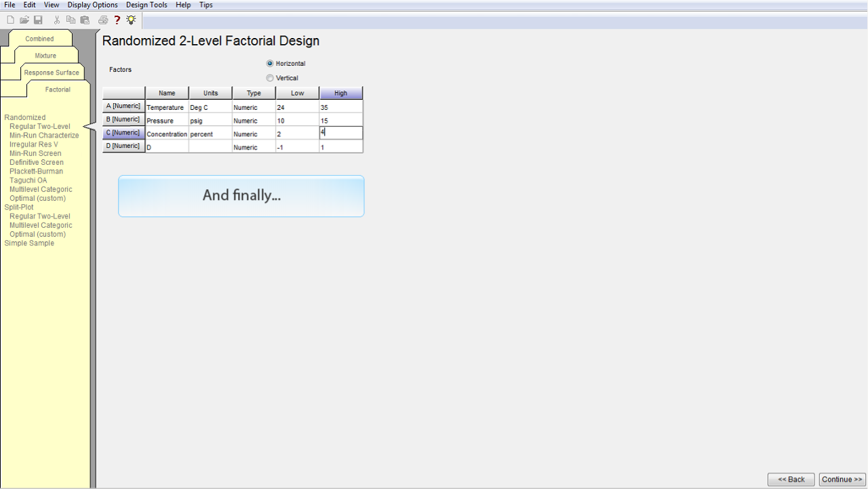
Task: Click the Split-Plot category heading
Action: click(x=19, y=207)
